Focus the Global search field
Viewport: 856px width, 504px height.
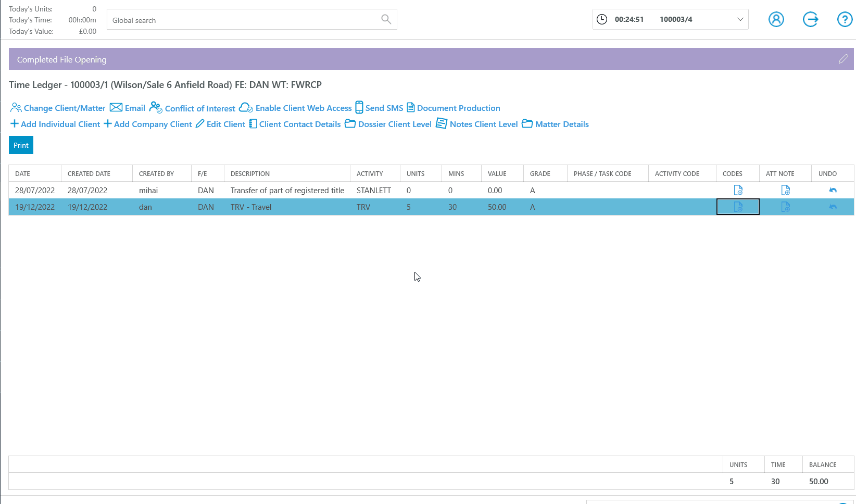click(251, 20)
